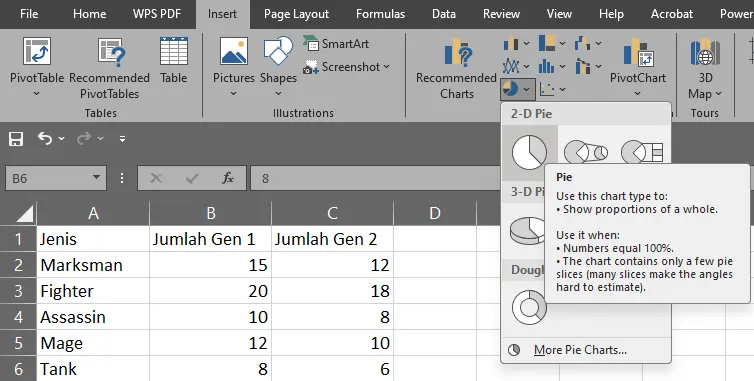Click the statistic histogram chart icon
The image size is (754, 381).
(547, 66)
